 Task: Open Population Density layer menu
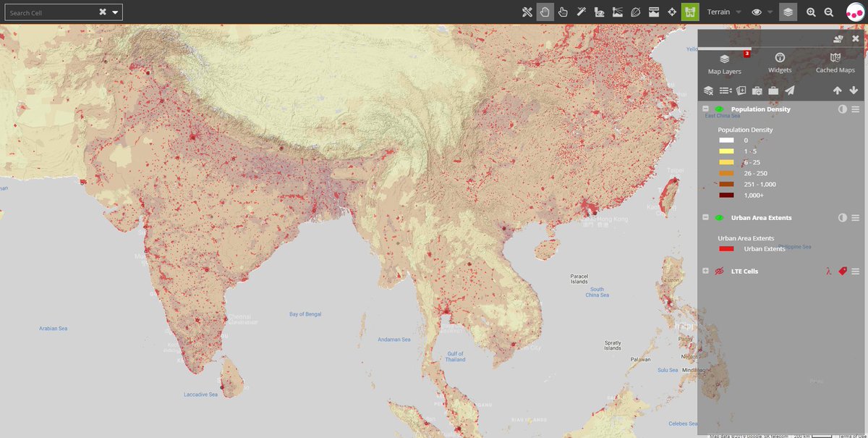click(x=855, y=109)
